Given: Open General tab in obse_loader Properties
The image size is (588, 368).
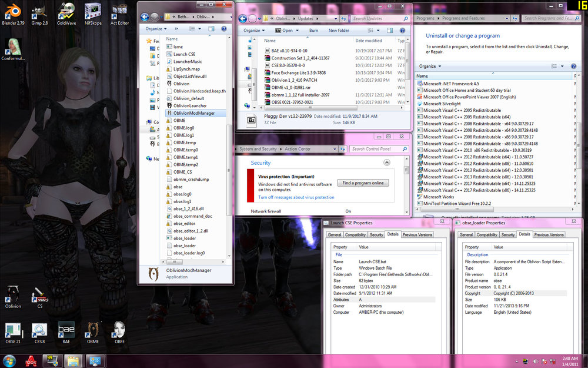Looking at the screenshot, I should pos(466,235).
